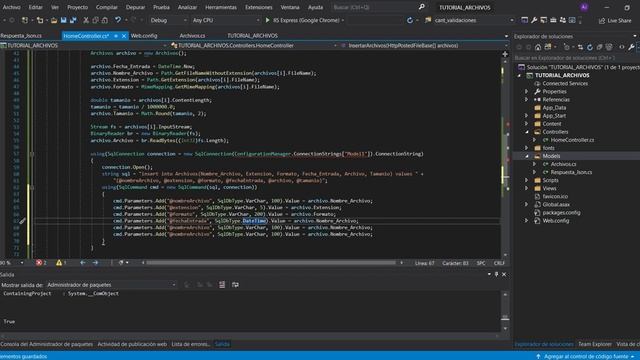Image resolution: width=640 pixels, height=360 pixels.
Task: Select Respuesta_Json.cs in Solution Explorer
Action: (571, 172)
